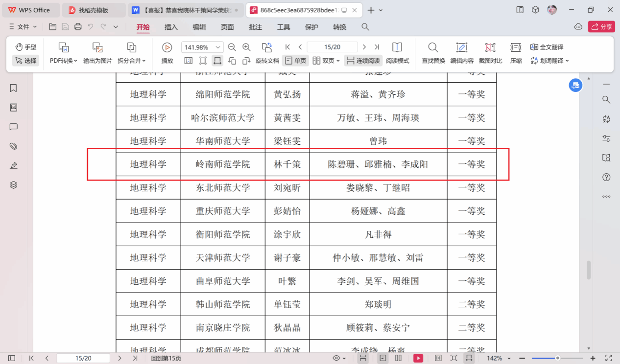Switch to the 插入 ribbon tab
This screenshot has width=620, height=364.
pyautogui.click(x=171, y=27)
